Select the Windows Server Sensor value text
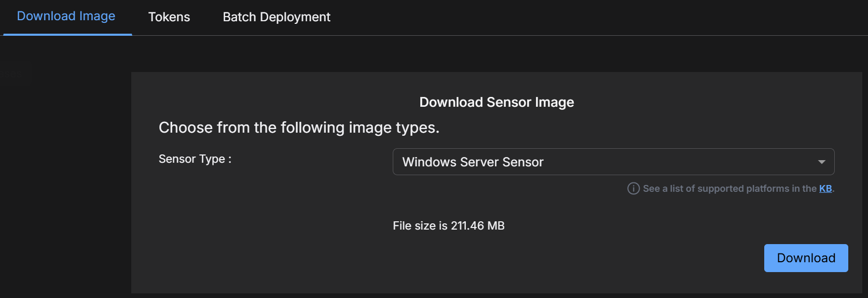The image size is (868, 298). point(473,162)
